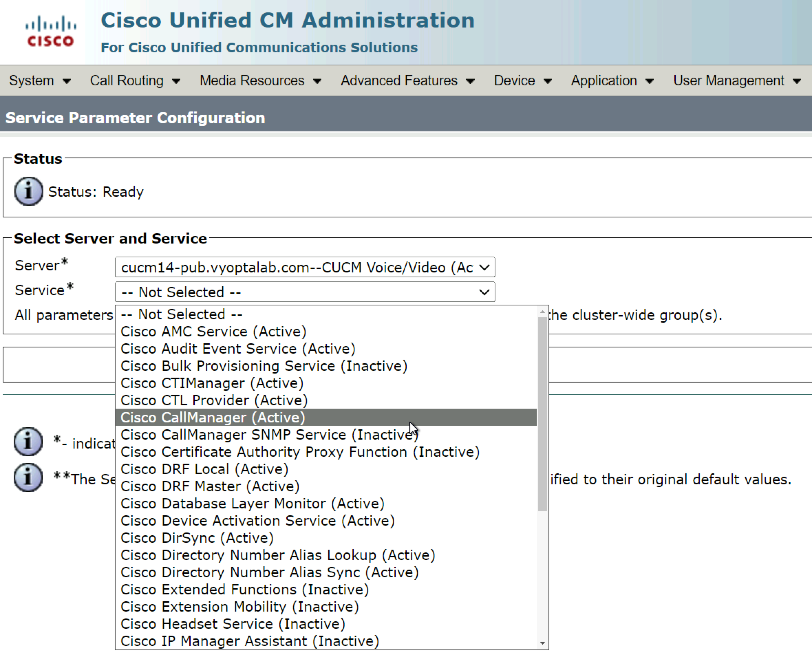This screenshot has height=657, width=812.
Task: Click the service list scroll-down arrow
Action: 543,643
